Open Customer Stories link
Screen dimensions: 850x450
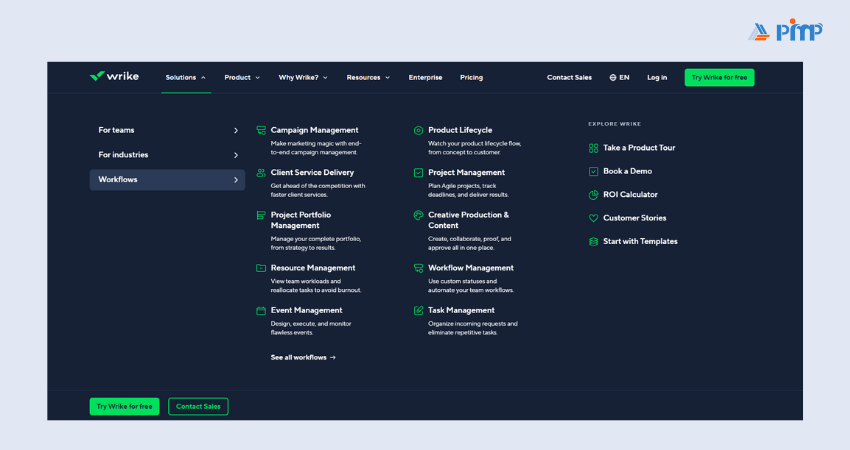tap(634, 218)
